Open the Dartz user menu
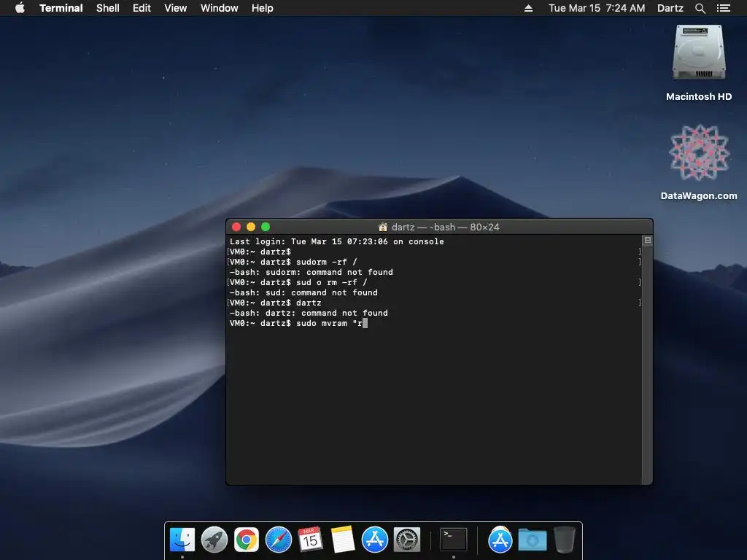747x560 pixels. pos(670,8)
